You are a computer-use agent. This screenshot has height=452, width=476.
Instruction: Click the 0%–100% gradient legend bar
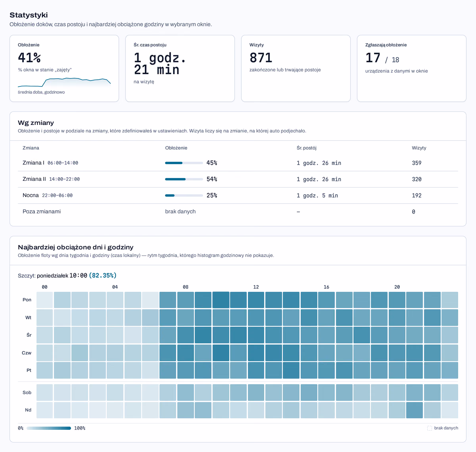point(49,428)
